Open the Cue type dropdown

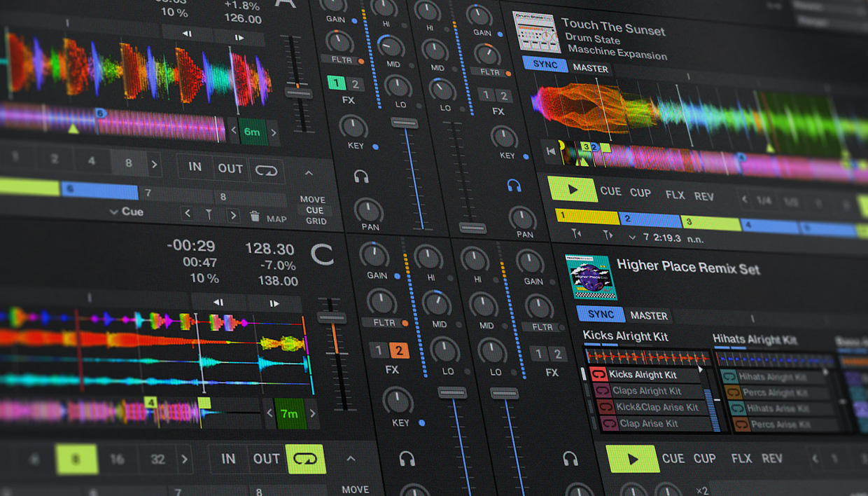[127, 212]
